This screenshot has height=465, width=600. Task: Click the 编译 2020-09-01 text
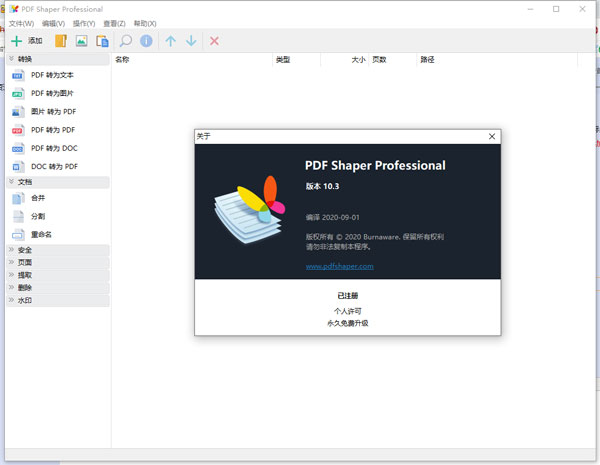(333, 217)
